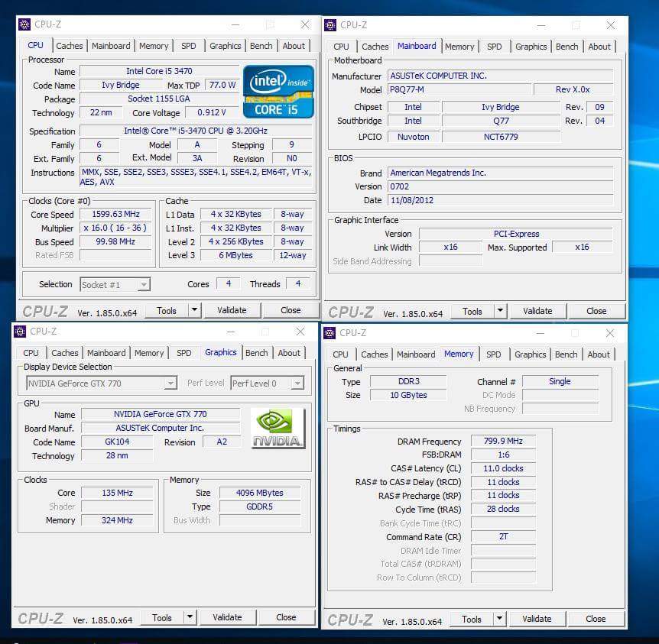
Task: Click the GPU Core clock 135 MHz
Action: click(x=117, y=493)
